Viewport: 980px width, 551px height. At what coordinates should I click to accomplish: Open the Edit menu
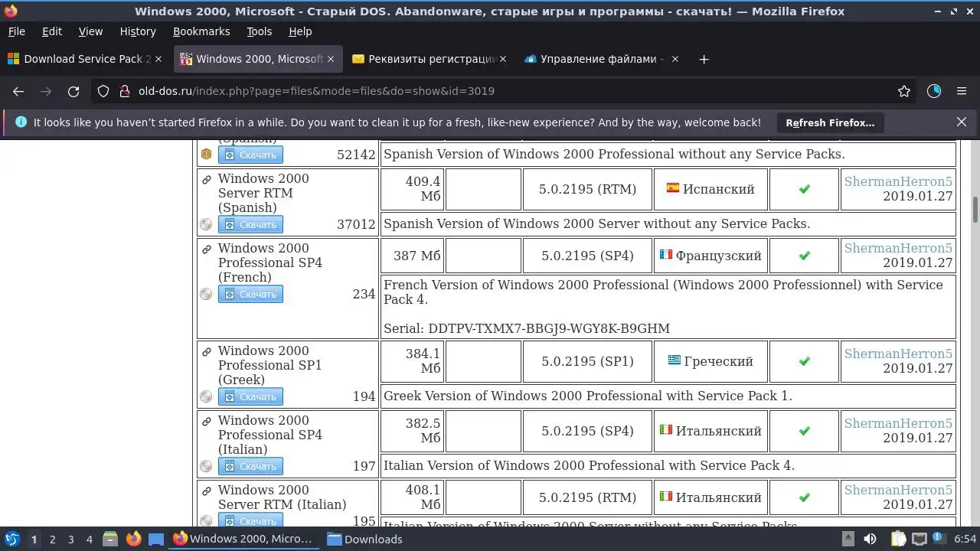point(52,31)
